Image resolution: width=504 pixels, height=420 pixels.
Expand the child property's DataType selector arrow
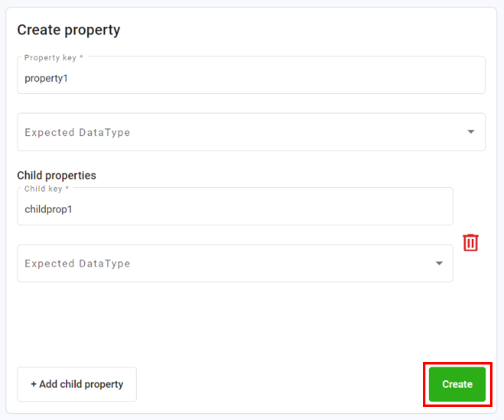coord(439,263)
